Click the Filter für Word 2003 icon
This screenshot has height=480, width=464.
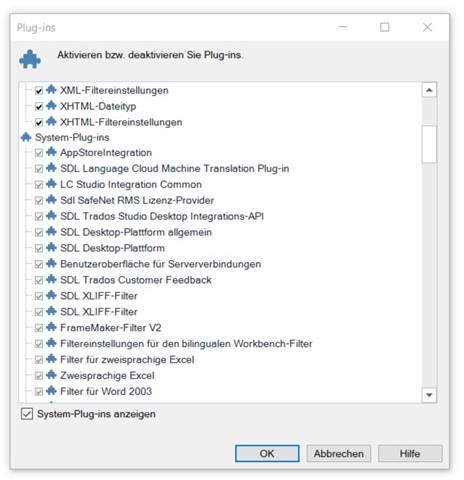point(51,391)
